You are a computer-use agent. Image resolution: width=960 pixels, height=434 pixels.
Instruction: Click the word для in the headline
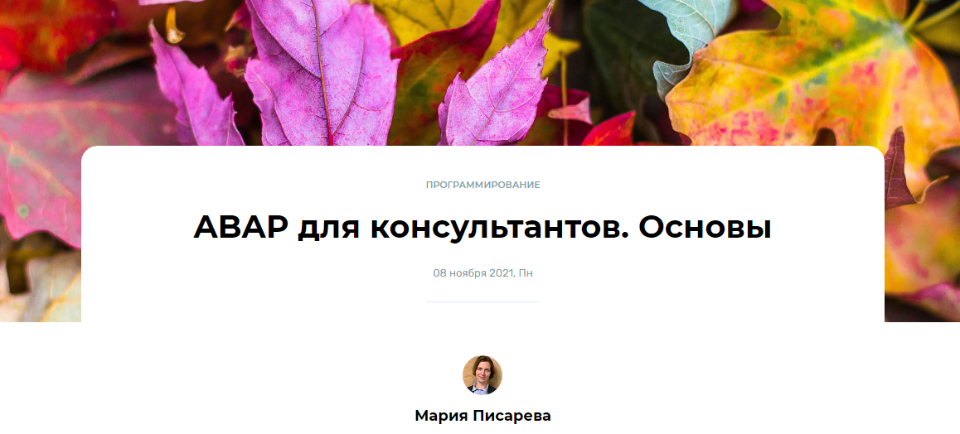coord(330,230)
